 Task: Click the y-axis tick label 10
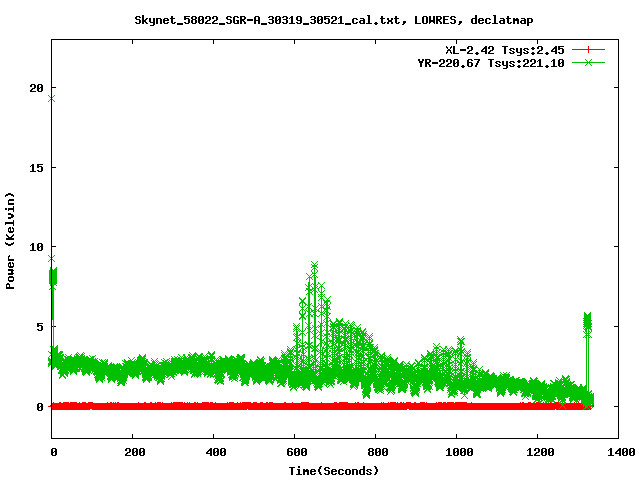(x=36, y=247)
